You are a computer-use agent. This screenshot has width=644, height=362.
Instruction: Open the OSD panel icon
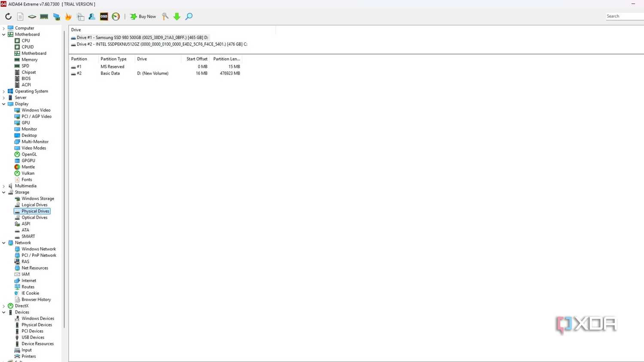[x=104, y=16]
